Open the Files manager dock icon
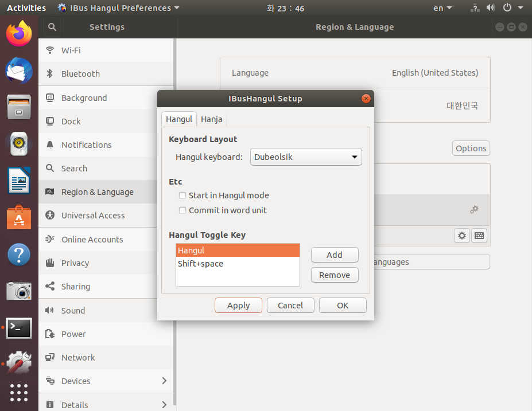The image size is (532, 411). (x=19, y=107)
